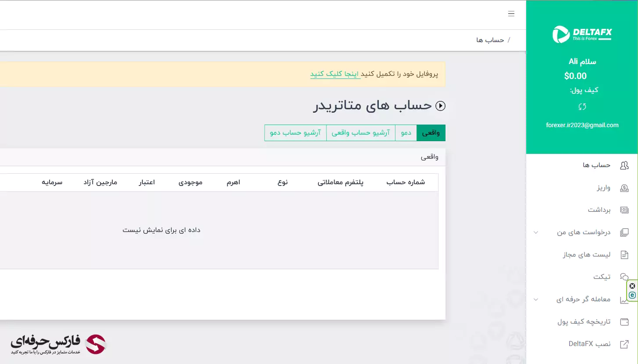Click the $0.00 wallet balance
The image size is (638, 364).
pos(575,76)
